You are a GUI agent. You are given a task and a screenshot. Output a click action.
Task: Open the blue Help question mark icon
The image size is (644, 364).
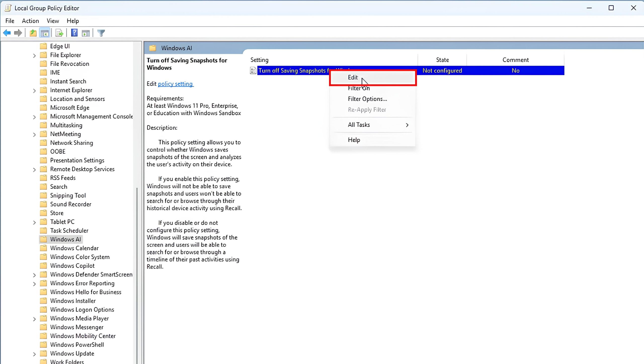[x=74, y=33]
